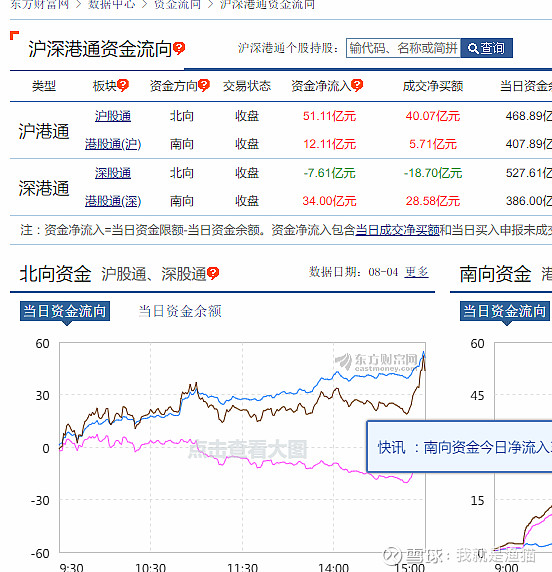Screen dimensions: 552x572
Task: Click the 交易状态 column header
Action: 247,86
